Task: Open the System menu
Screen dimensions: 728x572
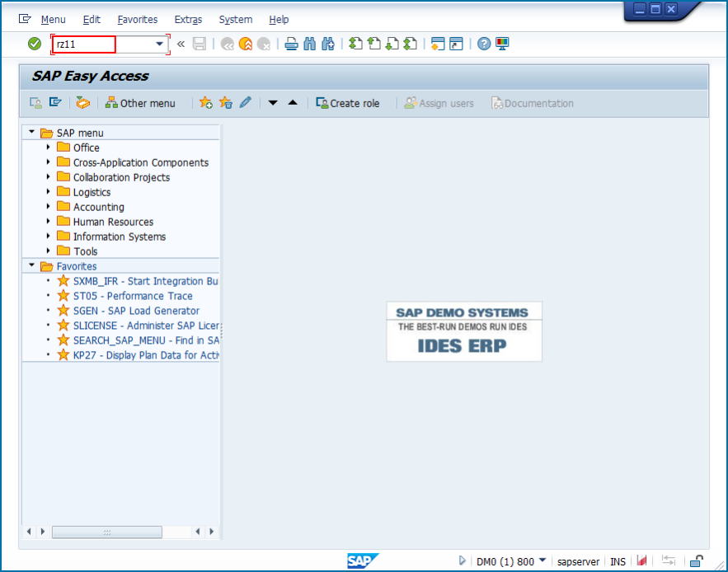Action: [236, 19]
